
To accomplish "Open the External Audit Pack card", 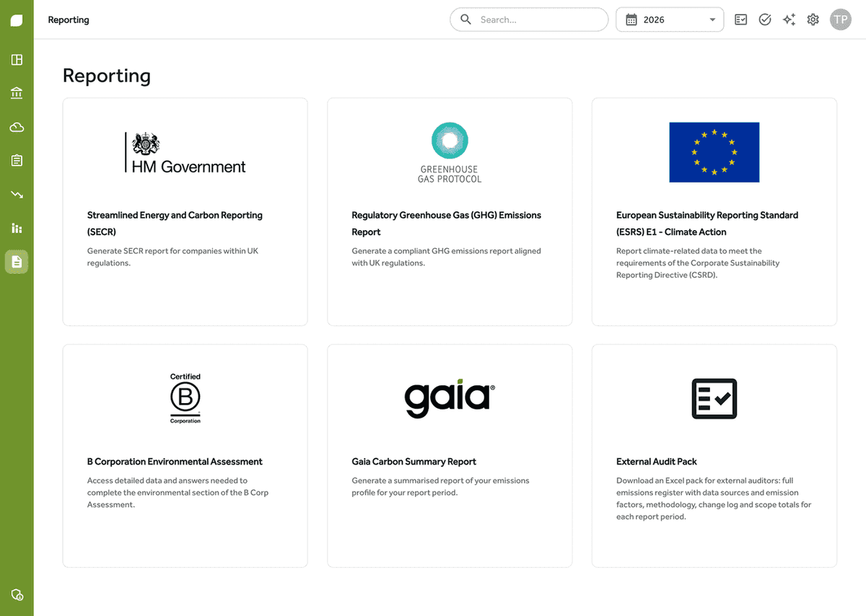I will [x=714, y=456].
